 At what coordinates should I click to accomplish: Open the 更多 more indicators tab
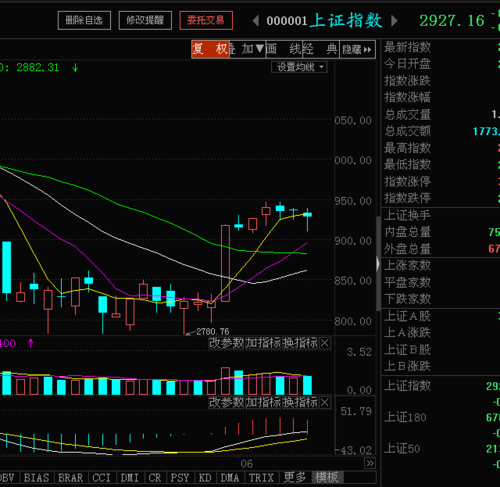(x=295, y=478)
